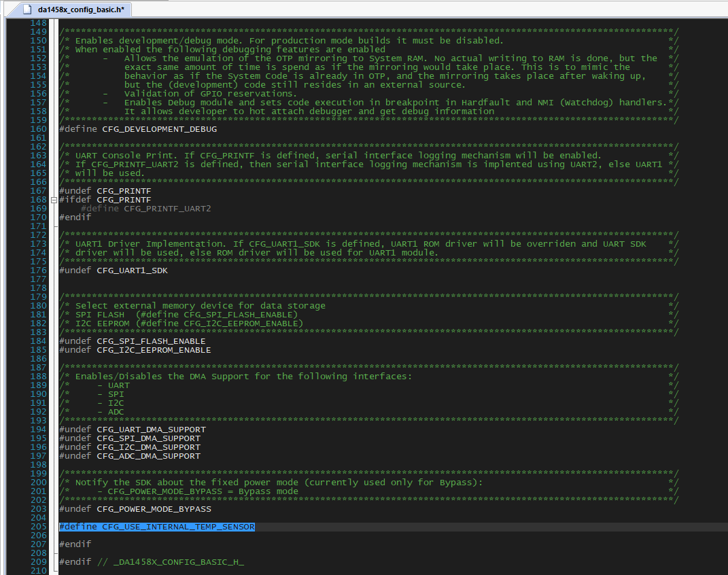The height and width of the screenshot is (575, 728).
Task: Click line number 184 in the margin
Action: [x=38, y=341]
